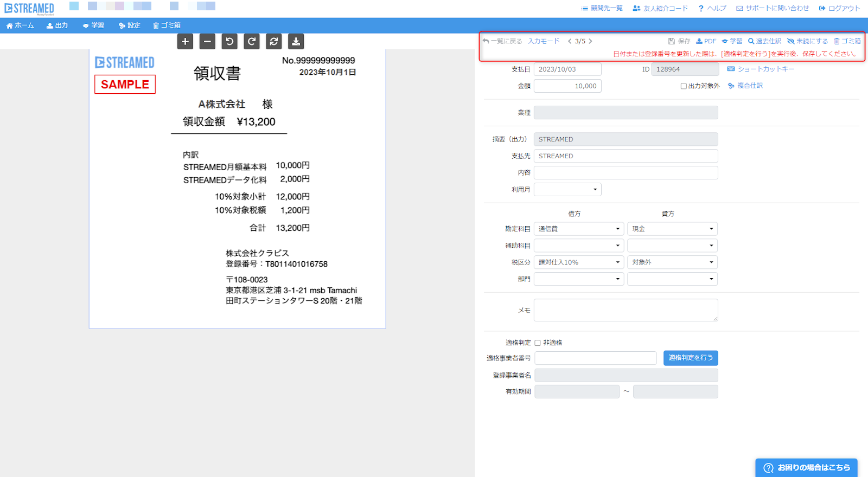The width and height of the screenshot is (868, 477).
Task: Open サポートに問い合わせ link
Action: pos(773,8)
